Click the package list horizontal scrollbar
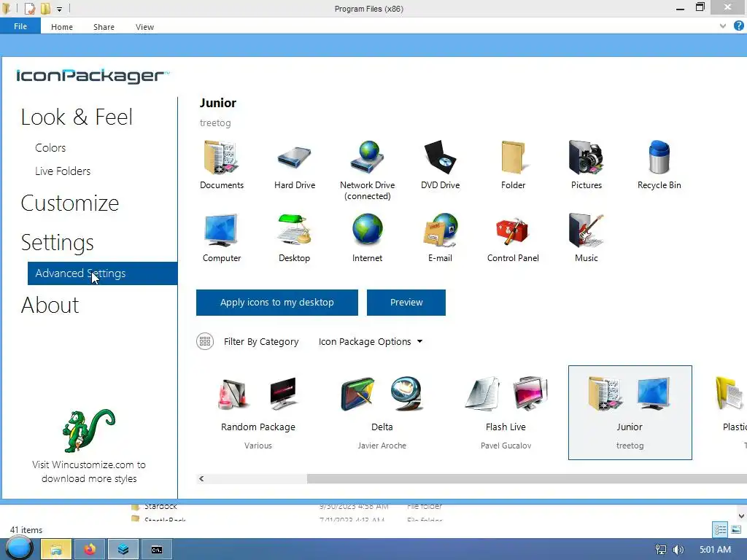747x560 pixels. 527,478
